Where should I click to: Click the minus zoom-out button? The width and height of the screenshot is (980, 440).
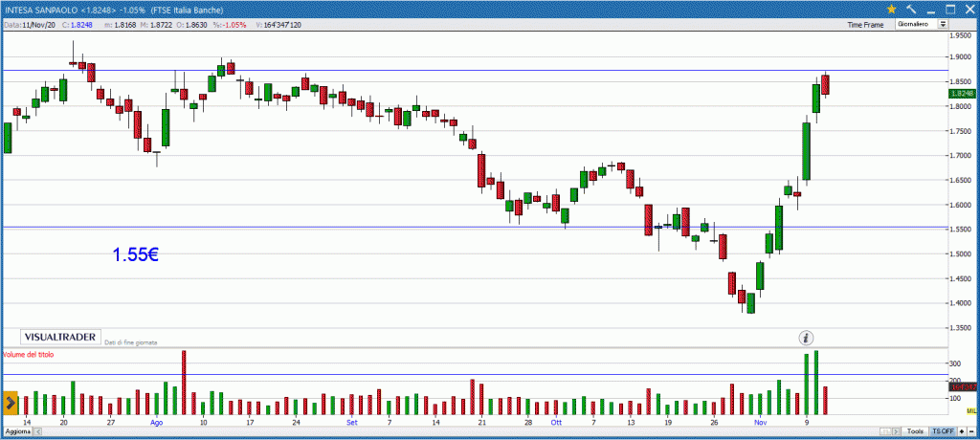pyautogui.click(x=970, y=431)
